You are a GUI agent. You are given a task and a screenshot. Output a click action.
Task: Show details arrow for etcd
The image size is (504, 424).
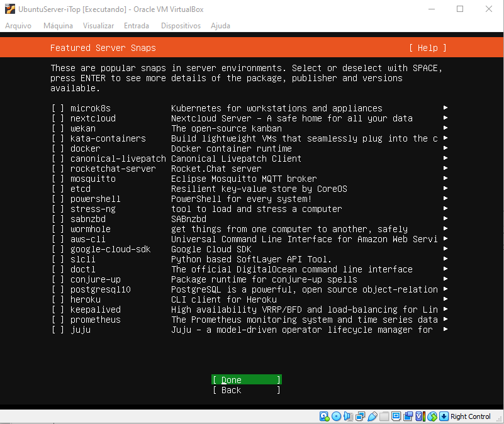tap(445, 188)
